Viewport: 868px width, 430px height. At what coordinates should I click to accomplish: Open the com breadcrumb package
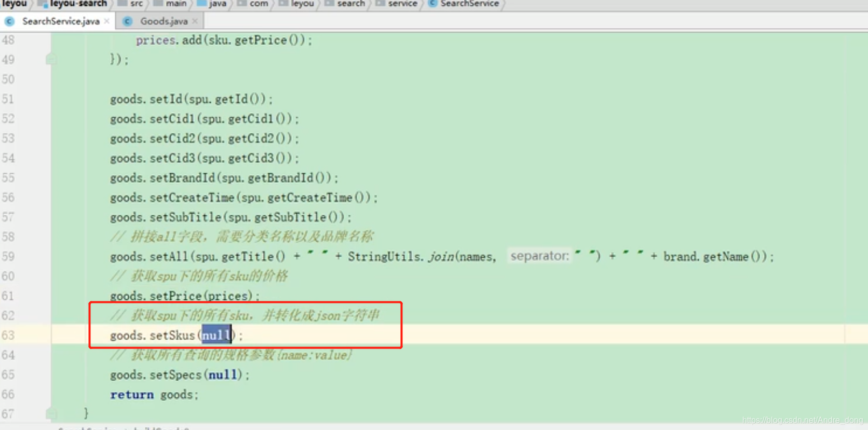pyautogui.click(x=259, y=4)
